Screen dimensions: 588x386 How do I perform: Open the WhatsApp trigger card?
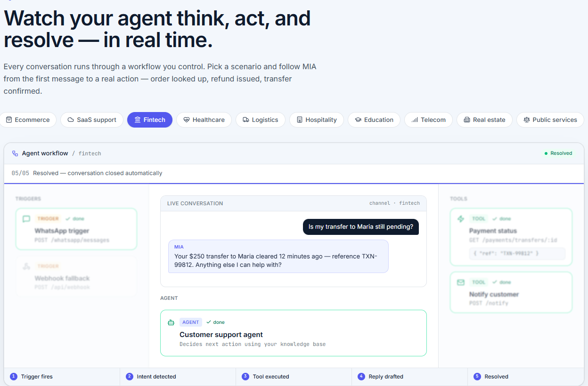(x=76, y=229)
